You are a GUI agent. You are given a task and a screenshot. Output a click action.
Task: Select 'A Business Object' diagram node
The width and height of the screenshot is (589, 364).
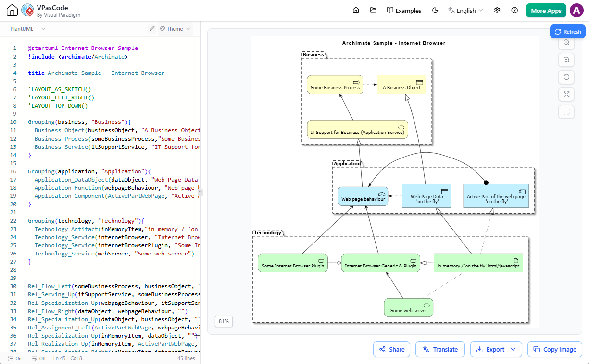pyautogui.click(x=401, y=85)
